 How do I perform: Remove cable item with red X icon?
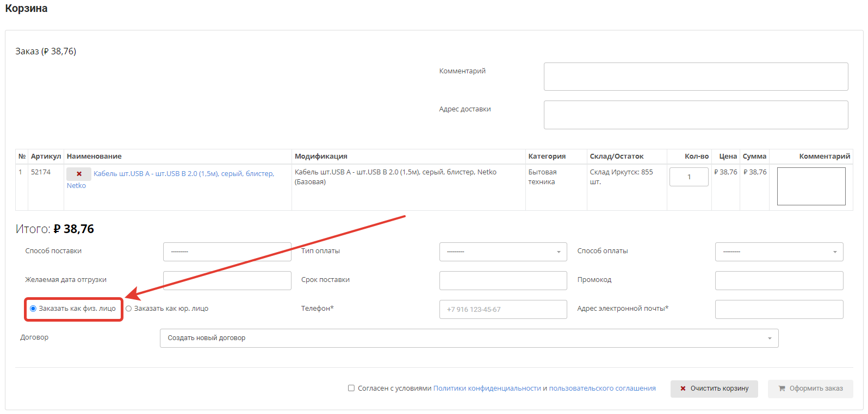(x=79, y=174)
